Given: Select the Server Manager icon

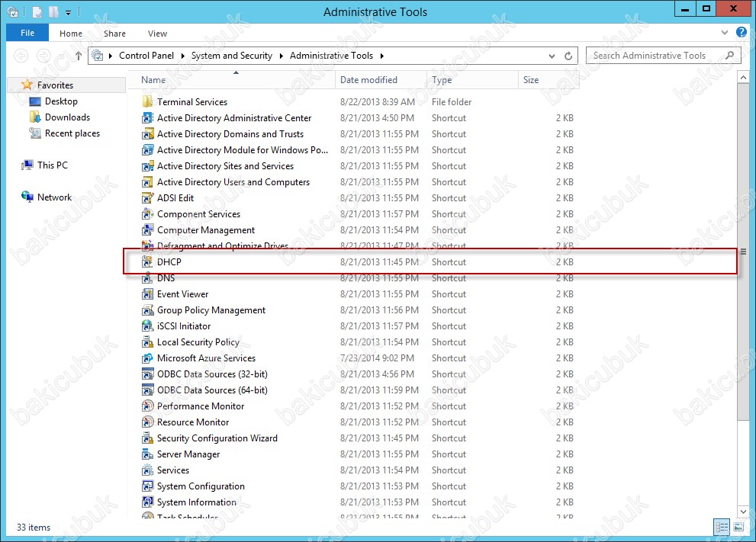Looking at the screenshot, I should click(x=147, y=454).
